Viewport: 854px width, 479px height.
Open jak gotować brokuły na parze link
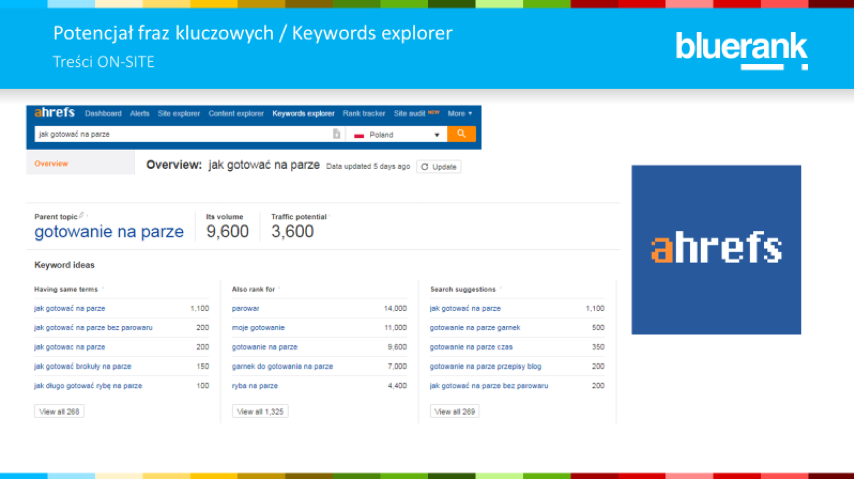(82, 366)
